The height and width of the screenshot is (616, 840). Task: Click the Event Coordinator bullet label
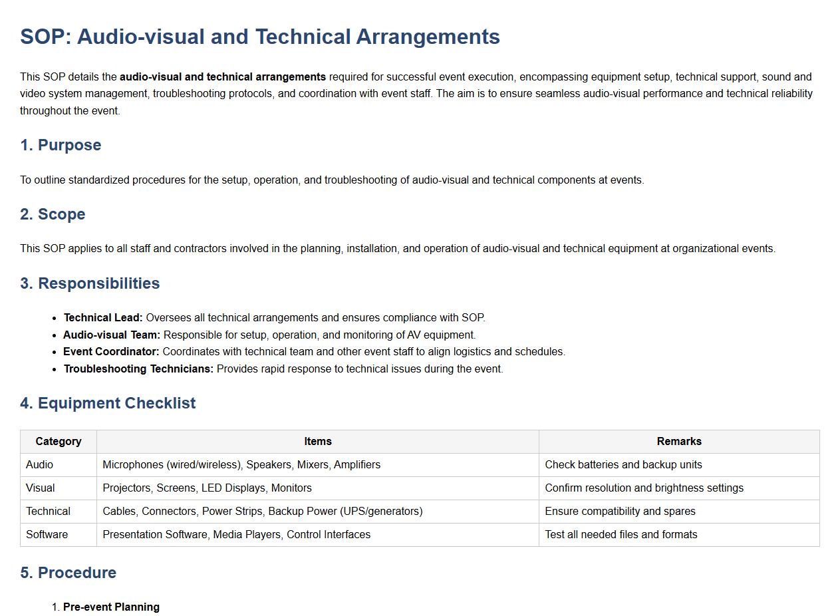point(111,352)
